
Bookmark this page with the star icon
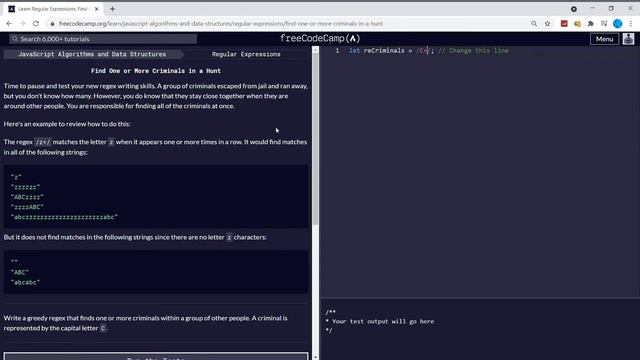547,24
